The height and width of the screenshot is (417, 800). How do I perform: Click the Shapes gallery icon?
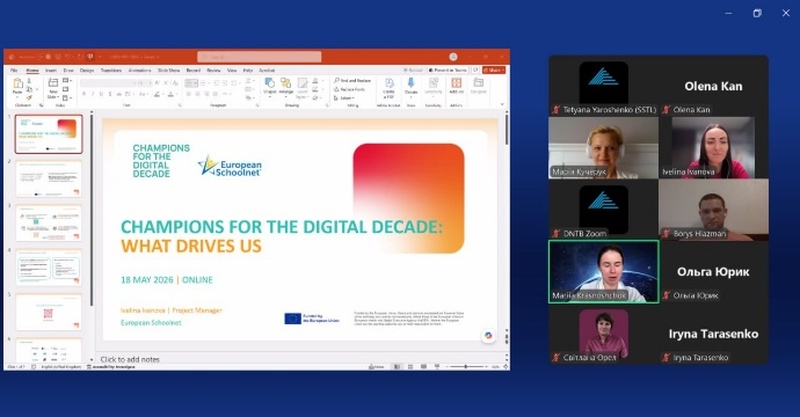[x=269, y=86]
